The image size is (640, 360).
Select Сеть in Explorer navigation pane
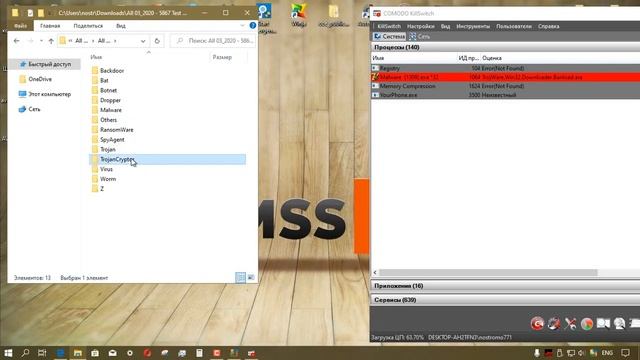(29, 109)
